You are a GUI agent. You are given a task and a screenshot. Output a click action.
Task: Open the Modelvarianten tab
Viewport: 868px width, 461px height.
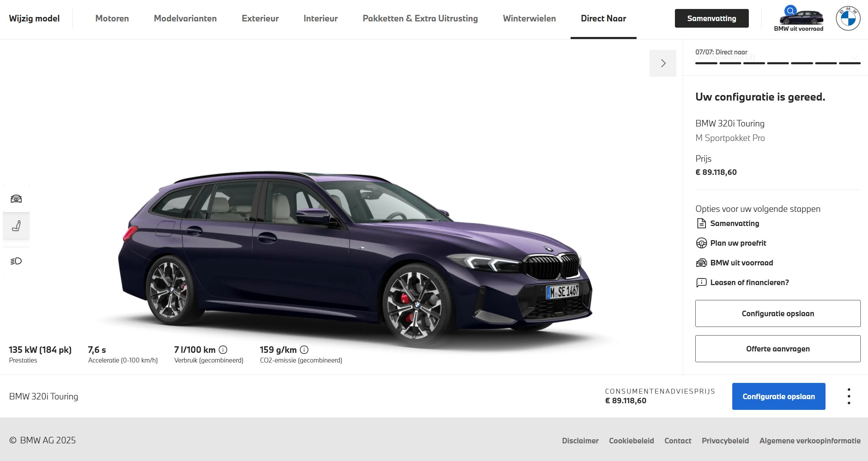185,18
